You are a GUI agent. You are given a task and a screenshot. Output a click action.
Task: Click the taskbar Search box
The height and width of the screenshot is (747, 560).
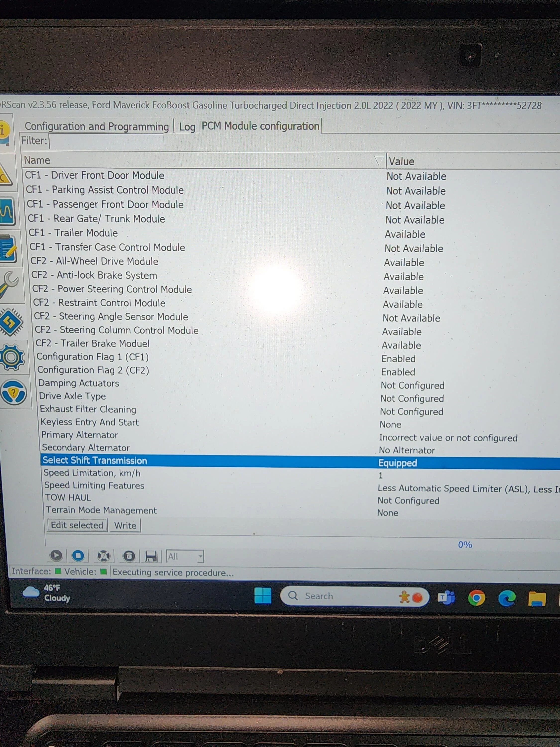(x=354, y=596)
